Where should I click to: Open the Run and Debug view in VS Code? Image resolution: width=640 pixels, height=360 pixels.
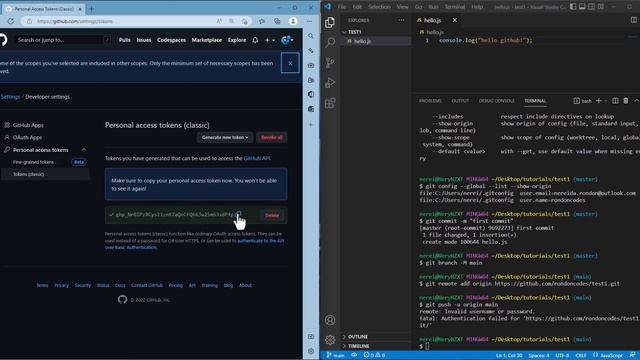pyautogui.click(x=330, y=83)
